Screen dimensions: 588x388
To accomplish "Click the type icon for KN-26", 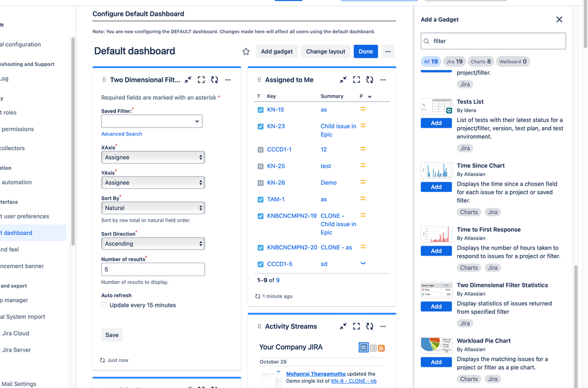I will pos(261,183).
